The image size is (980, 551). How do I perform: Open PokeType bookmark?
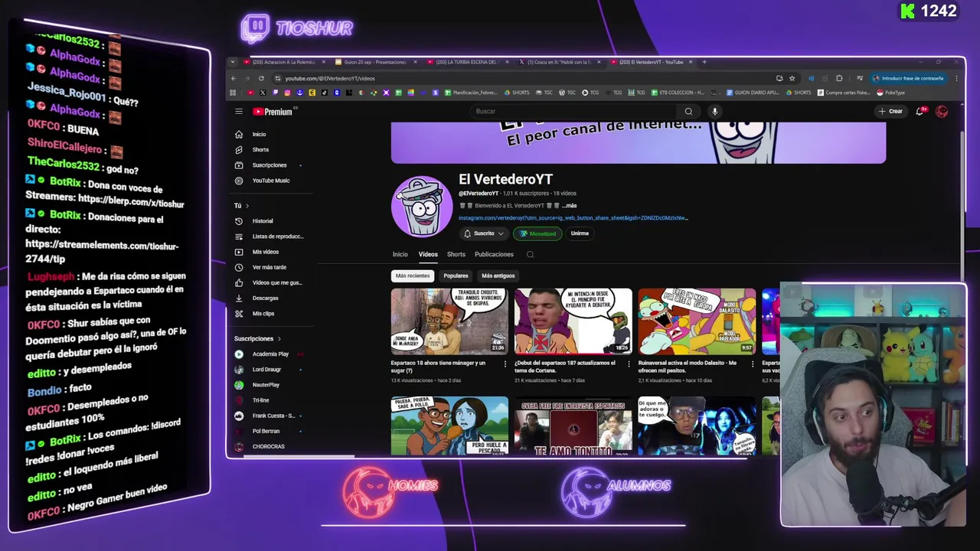tap(890, 93)
